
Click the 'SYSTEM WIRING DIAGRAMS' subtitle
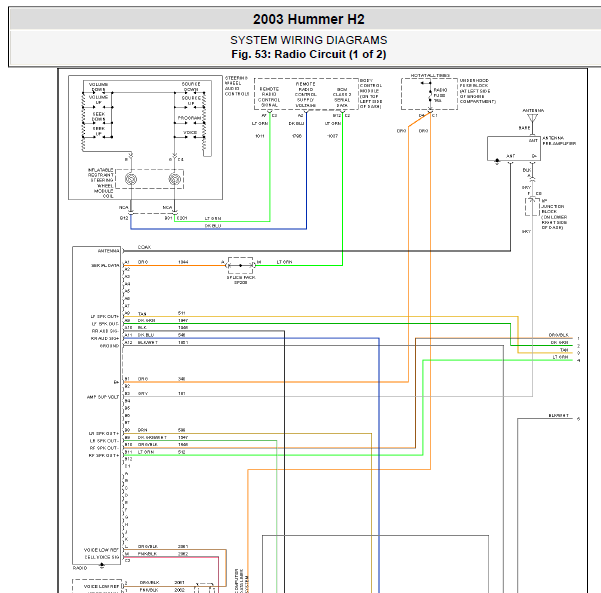pyautogui.click(x=309, y=40)
